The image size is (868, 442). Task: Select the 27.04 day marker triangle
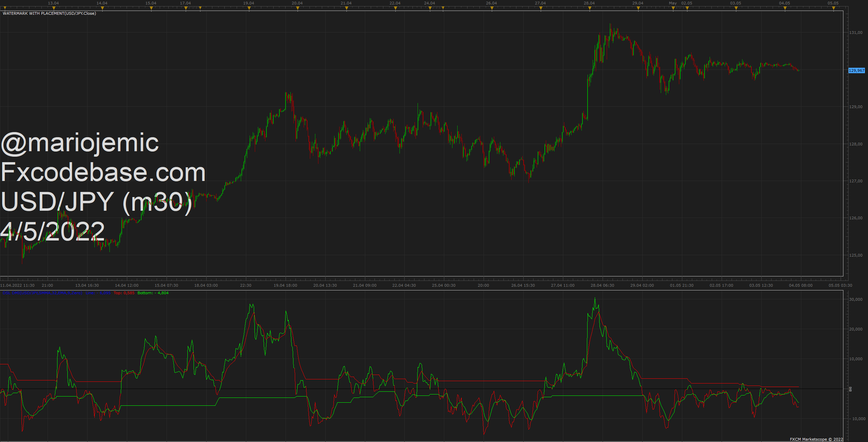(541, 9)
